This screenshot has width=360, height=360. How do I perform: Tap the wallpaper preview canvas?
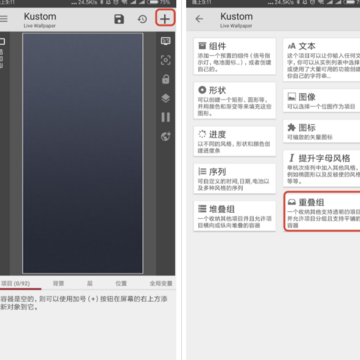pos(83,153)
